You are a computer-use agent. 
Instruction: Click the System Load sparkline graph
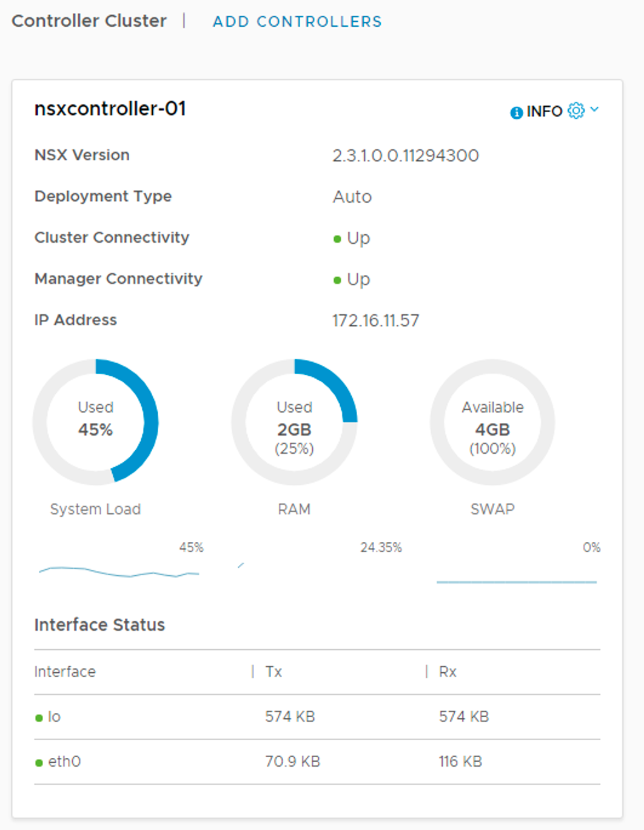pos(119,572)
